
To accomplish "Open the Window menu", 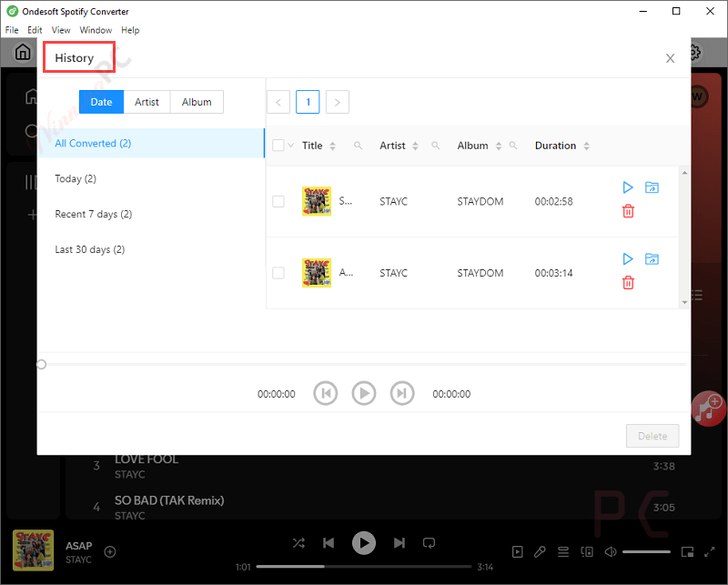I will pos(96,30).
